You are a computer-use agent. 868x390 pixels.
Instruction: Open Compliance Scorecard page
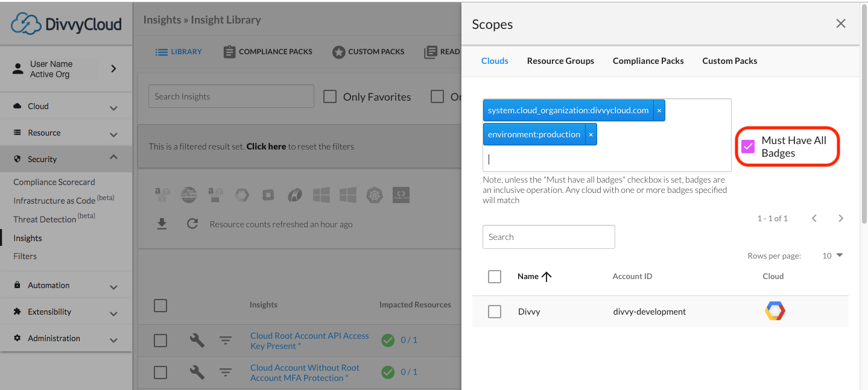(x=54, y=182)
